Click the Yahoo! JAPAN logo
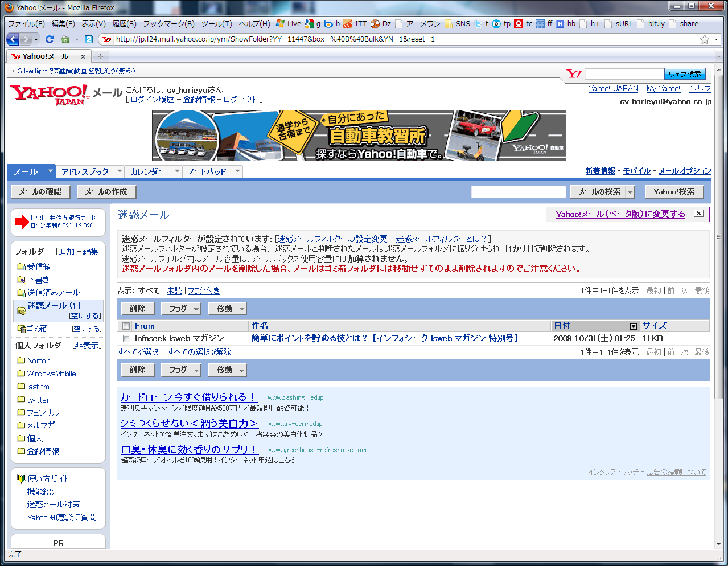Viewport: 728px width, 566px height. pos(50,95)
